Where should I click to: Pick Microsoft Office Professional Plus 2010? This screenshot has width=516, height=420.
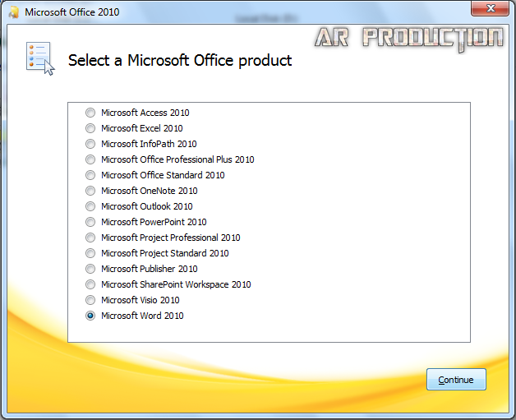click(x=90, y=159)
